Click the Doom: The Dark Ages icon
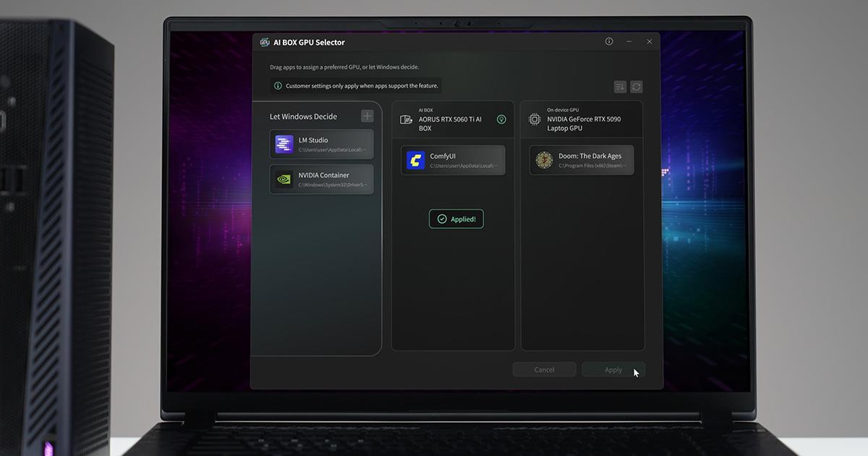868x456 pixels. 544,160
